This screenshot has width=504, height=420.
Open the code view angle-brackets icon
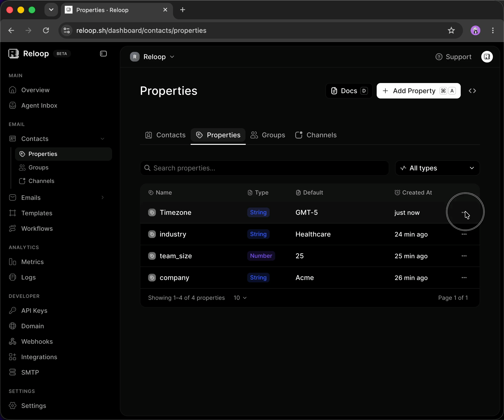tap(472, 91)
